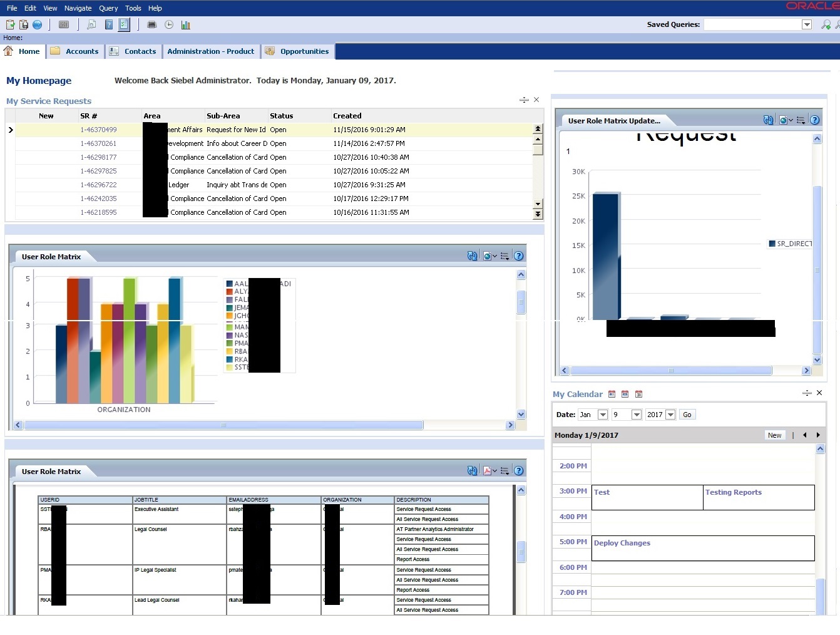Open the bar chart icon in the toolbar
Screen dimensions: 840x635
pyautogui.click(x=185, y=24)
